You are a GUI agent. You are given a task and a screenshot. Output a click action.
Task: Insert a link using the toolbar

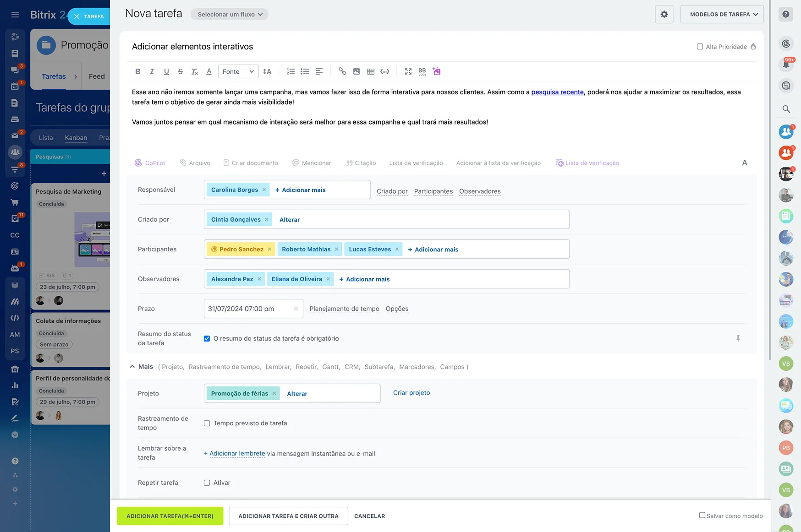point(342,71)
